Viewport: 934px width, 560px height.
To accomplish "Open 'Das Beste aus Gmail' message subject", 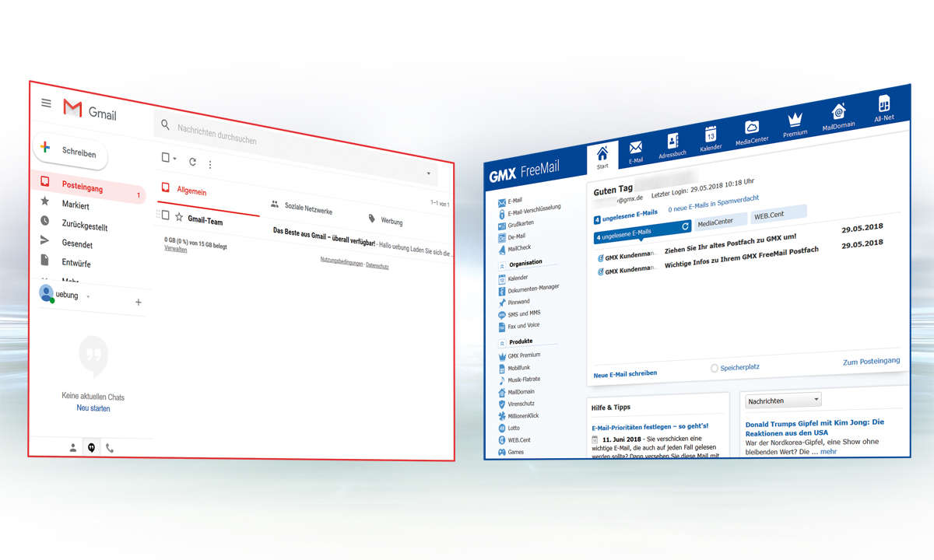I will click(x=324, y=237).
